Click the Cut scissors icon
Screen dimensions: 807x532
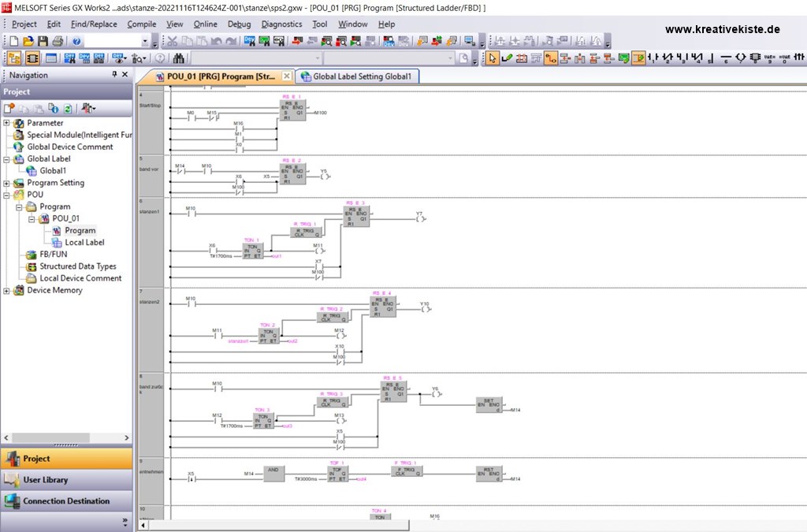172,41
